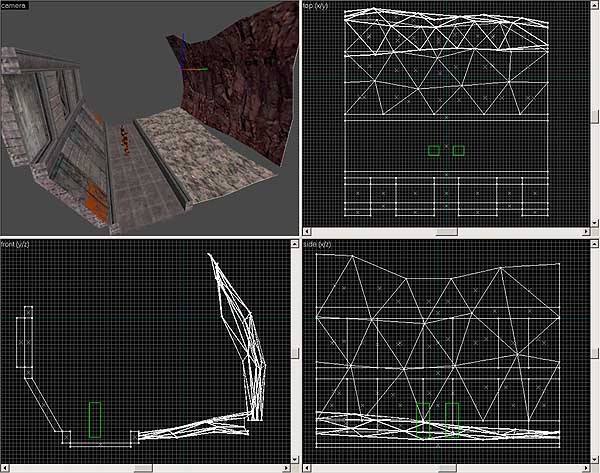Image resolution: width=600 pixels, height=473 pixels.
Task: Click the left green entity in side view
Action: pos(423,419)
